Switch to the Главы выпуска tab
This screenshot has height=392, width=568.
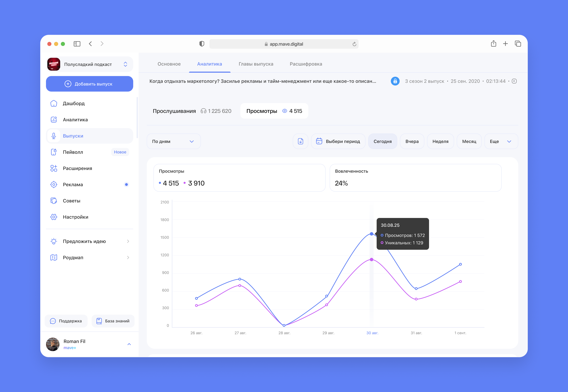(x=256, y=64)
